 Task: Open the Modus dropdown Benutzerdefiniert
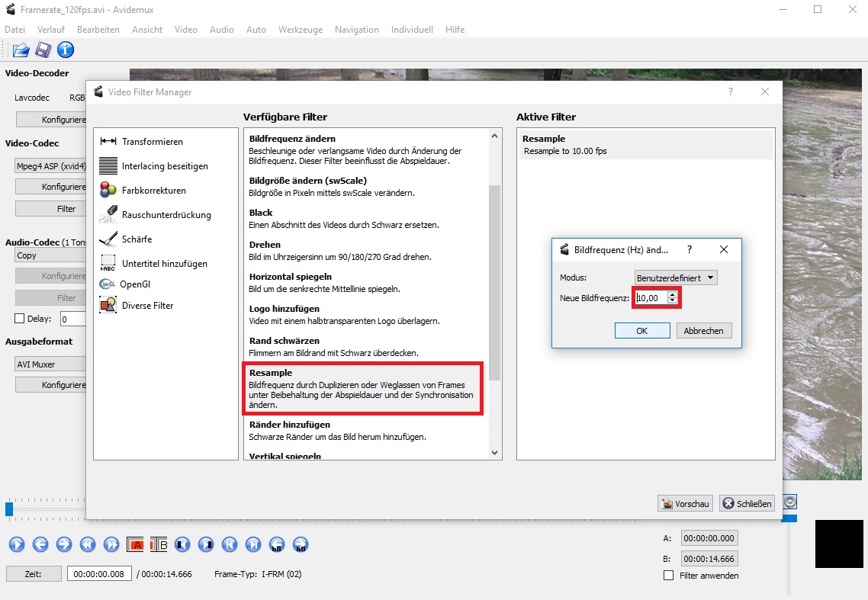pos(676,278)
